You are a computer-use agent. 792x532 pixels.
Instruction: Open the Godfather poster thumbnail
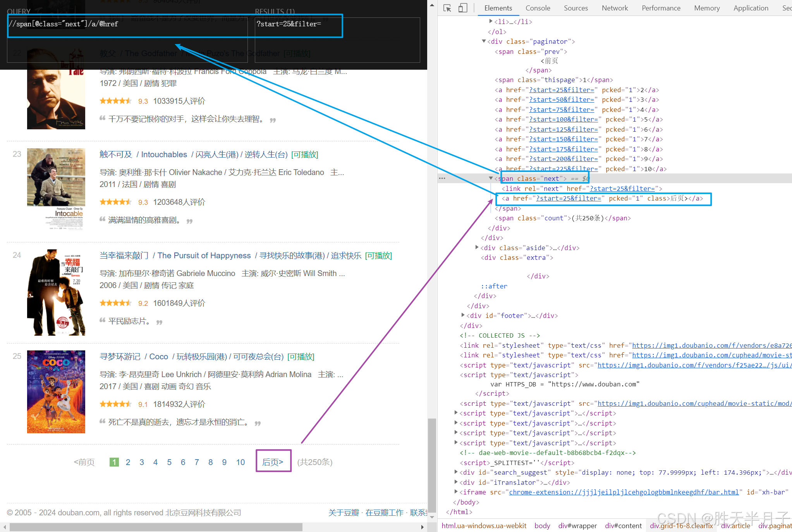(x=56, y=89)
